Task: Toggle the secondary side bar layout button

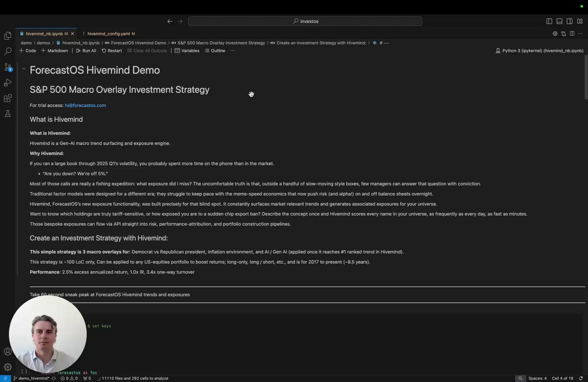Action: click(x=569, y=21)
